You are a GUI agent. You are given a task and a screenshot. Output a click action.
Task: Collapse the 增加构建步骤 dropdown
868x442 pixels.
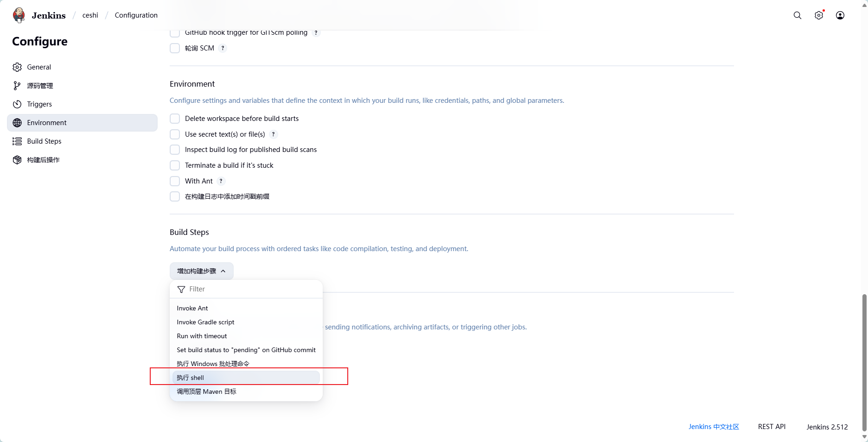(x=201, y=271)
